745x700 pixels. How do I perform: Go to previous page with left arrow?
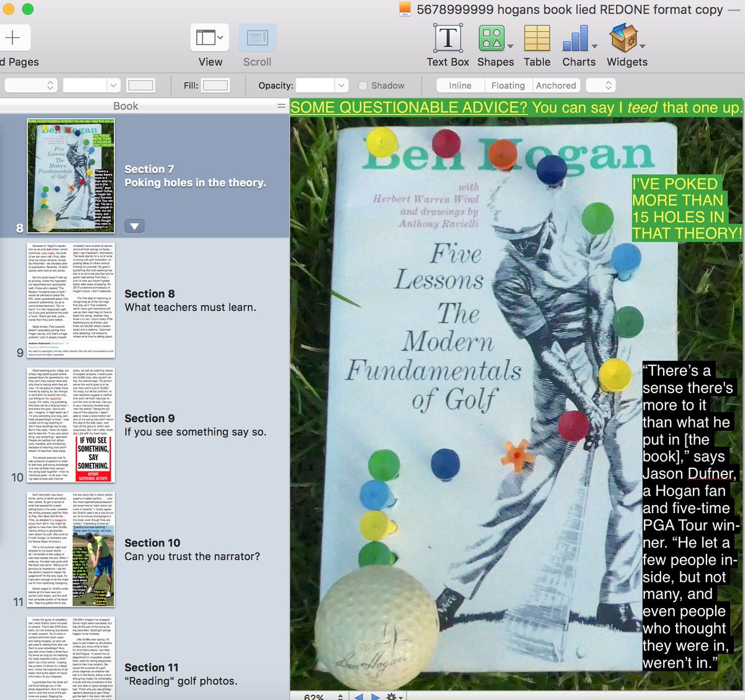359,696
